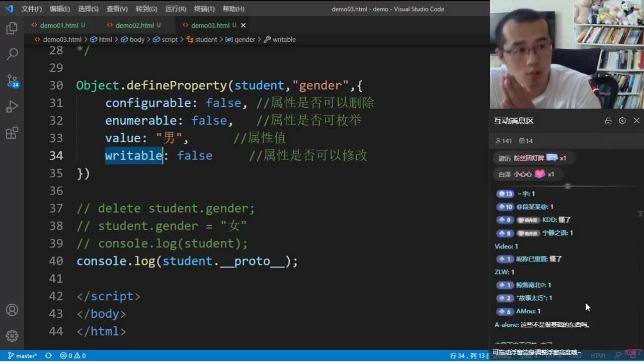Open the errors and warnings status indicator

click(x=73, y=355)
